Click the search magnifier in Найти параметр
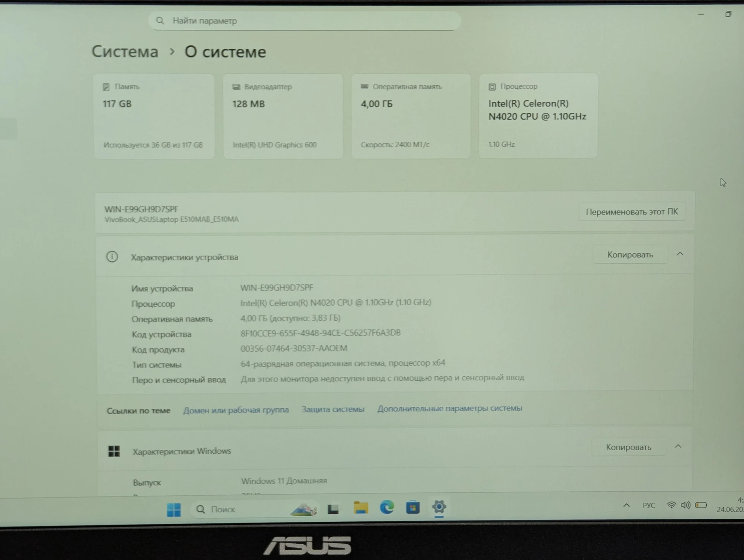 point(160,20)
